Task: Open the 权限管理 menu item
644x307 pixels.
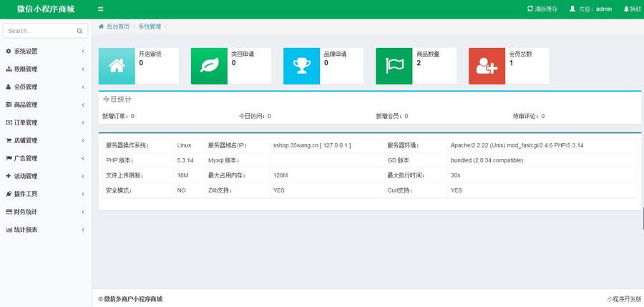Action: coord(46,69)
